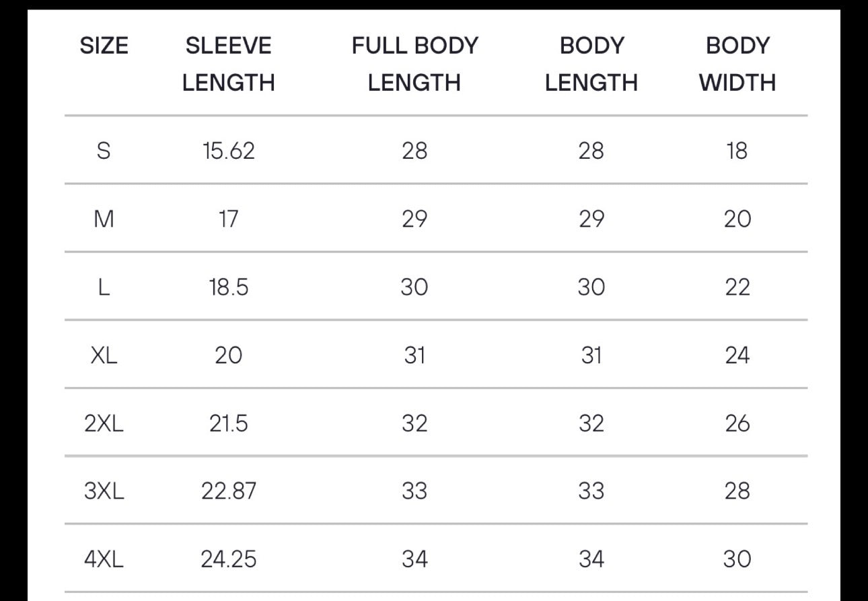Select the BODY WIDTH column header
Image resolution: width=868 pixels, height=601 pixels.
(x=737, y=64)
